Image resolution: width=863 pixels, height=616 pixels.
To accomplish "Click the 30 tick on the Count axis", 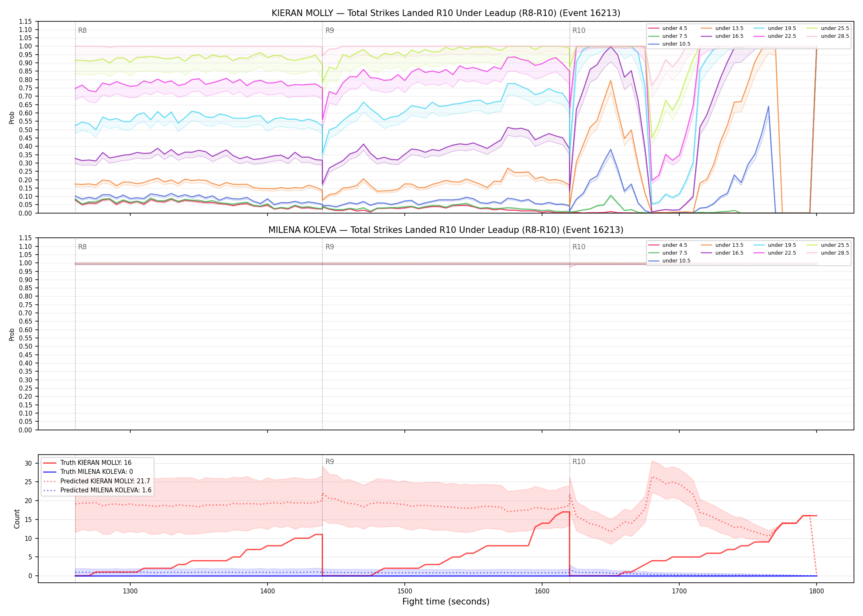I will [x=28, y=463].
